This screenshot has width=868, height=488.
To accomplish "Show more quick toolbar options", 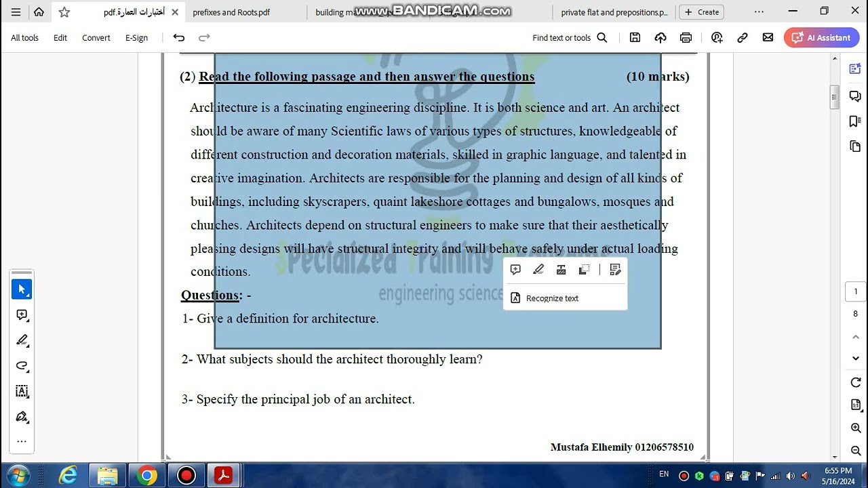I will 22,441.
